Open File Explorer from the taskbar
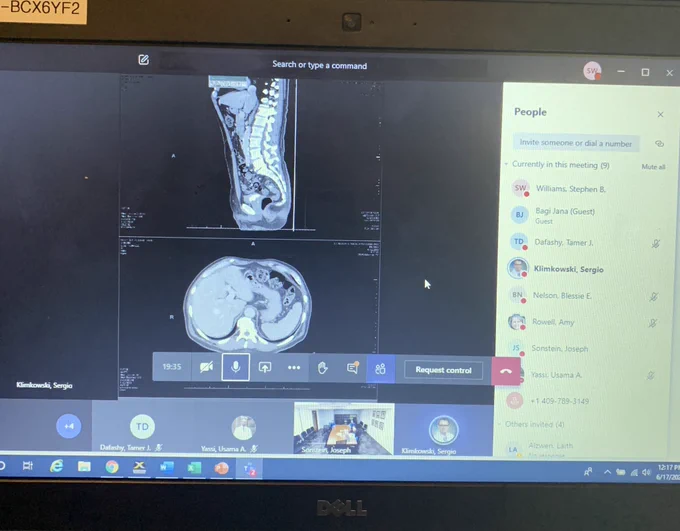680x531 pixels. pyautogui.click(x=84, y=467)
